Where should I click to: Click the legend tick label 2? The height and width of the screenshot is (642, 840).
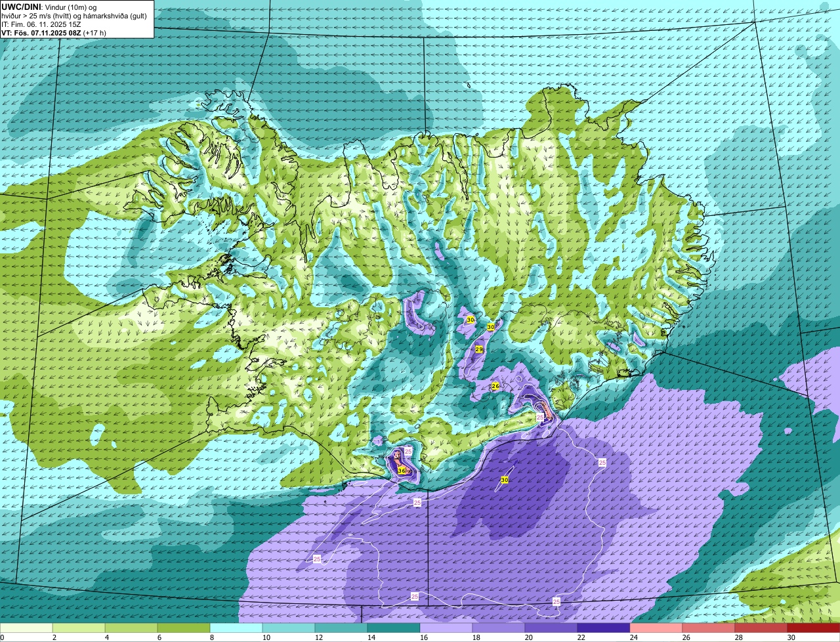click(54, 637)
